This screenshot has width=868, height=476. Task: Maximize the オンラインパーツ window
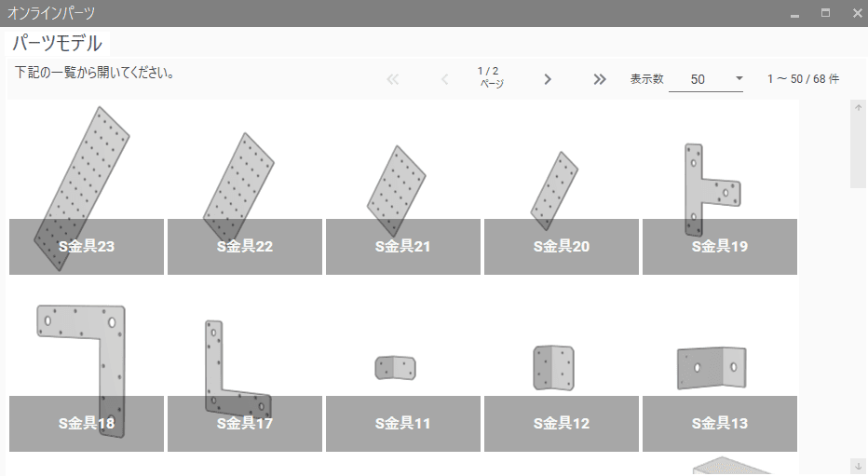pyautogui.click(x=825, y=13)
